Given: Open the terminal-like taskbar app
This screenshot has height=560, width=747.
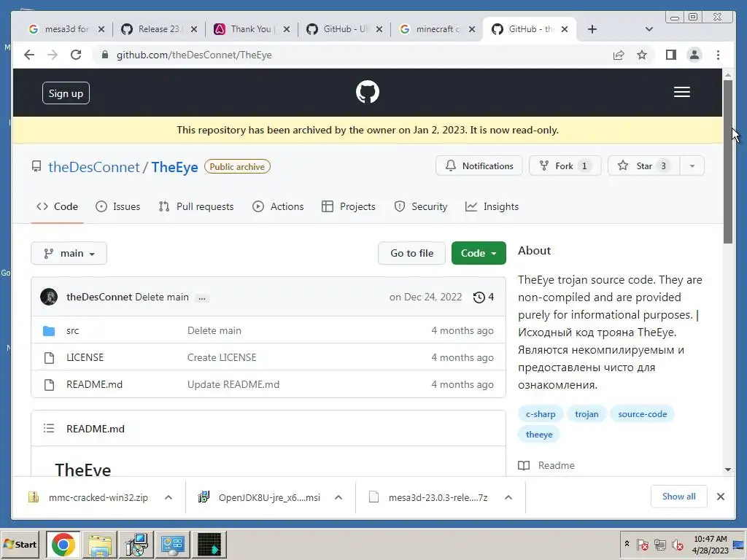Looking at the screenshot, I should point(209,544).
